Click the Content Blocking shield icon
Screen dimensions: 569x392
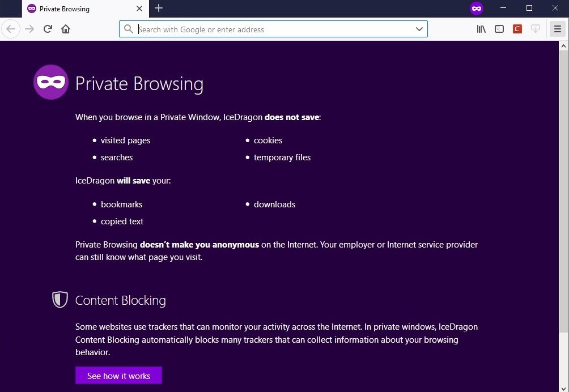click(60, 300)
